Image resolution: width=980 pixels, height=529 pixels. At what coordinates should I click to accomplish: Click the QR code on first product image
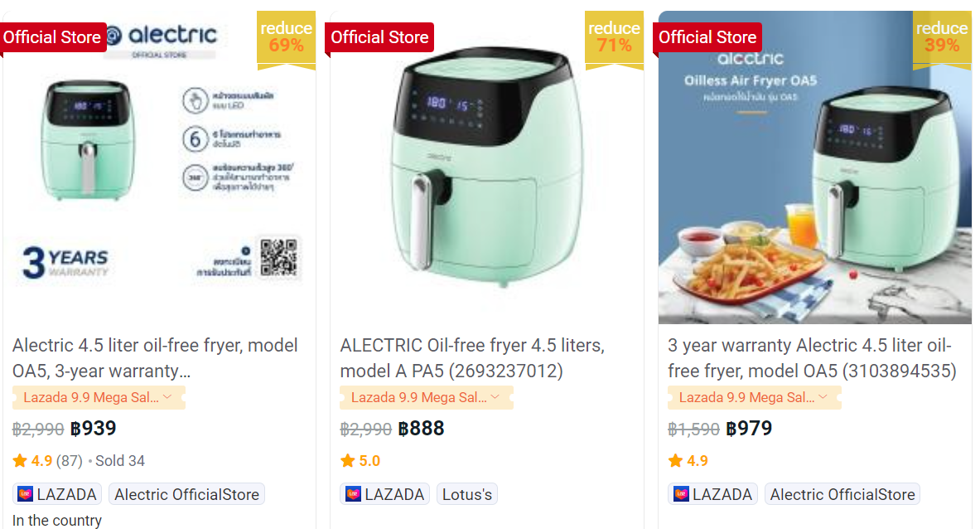(278, 257)
